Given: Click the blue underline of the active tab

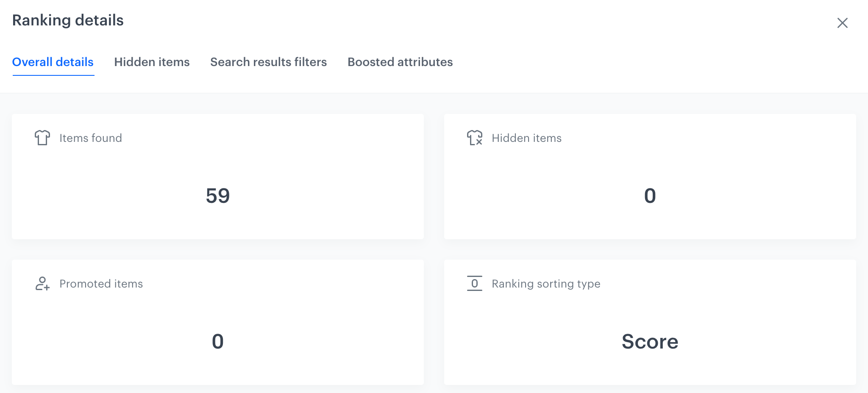Looking at the screenshot, I should [53, 75].
